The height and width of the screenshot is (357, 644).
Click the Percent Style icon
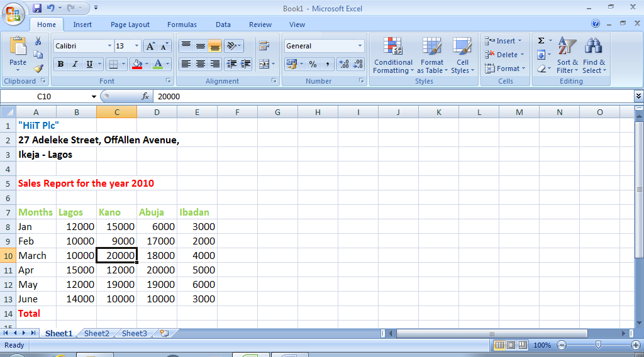point(313,64)
